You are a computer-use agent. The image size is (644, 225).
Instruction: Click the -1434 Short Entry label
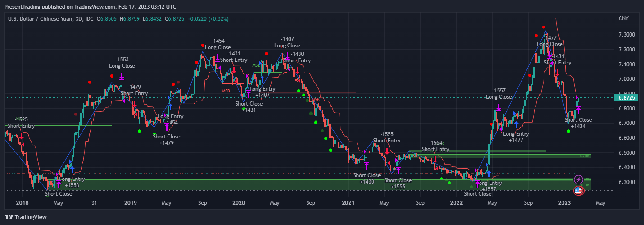(558, 60)
